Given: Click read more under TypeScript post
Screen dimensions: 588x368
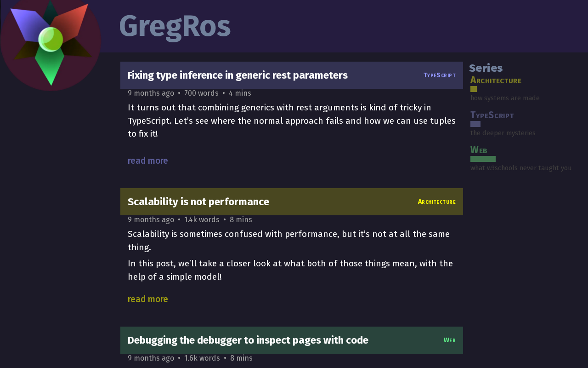Looking at the screenshot, I should [148, 161].
